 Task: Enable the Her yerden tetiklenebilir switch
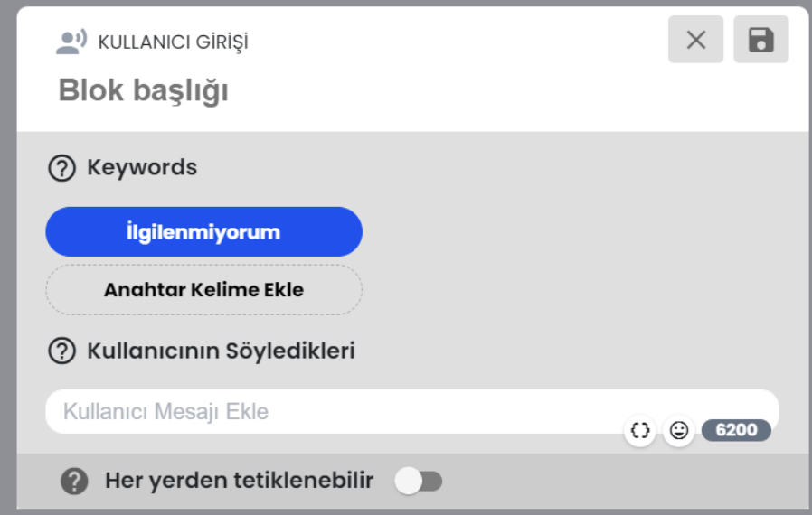(x=419, y=481)
